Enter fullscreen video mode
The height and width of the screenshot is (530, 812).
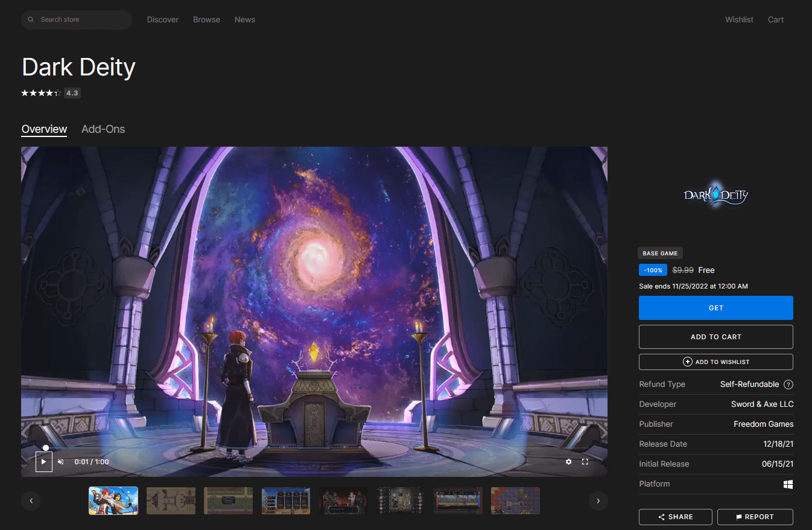coord(585,462)
